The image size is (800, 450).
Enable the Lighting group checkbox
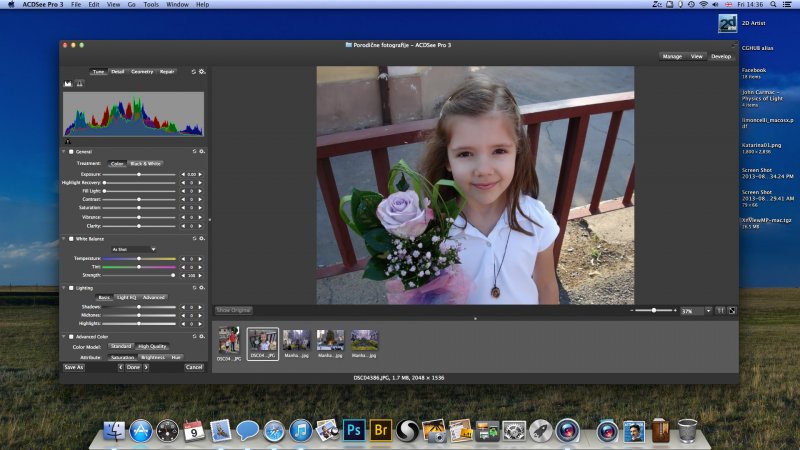pos(71,288)
